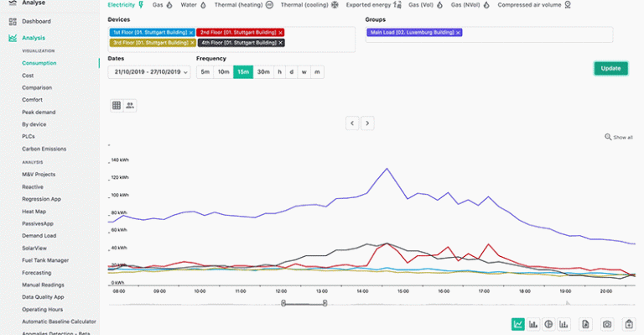Viewport: 644px width, 335px height.
Task: Go to next period arrow
Action: point(367,123)
